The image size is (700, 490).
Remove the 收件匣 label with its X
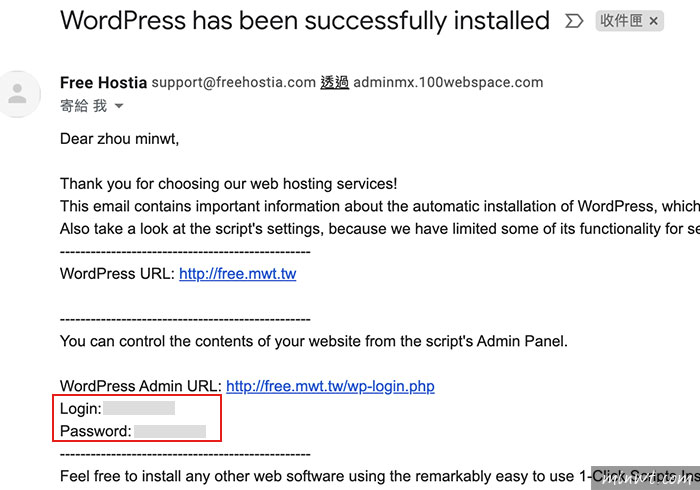[654, 21]
